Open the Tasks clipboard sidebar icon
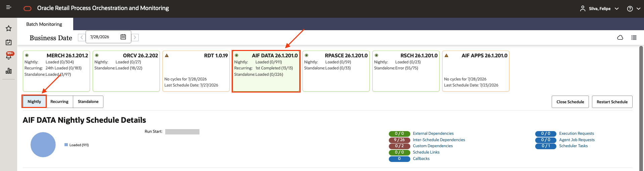 (x=9, y=42)
